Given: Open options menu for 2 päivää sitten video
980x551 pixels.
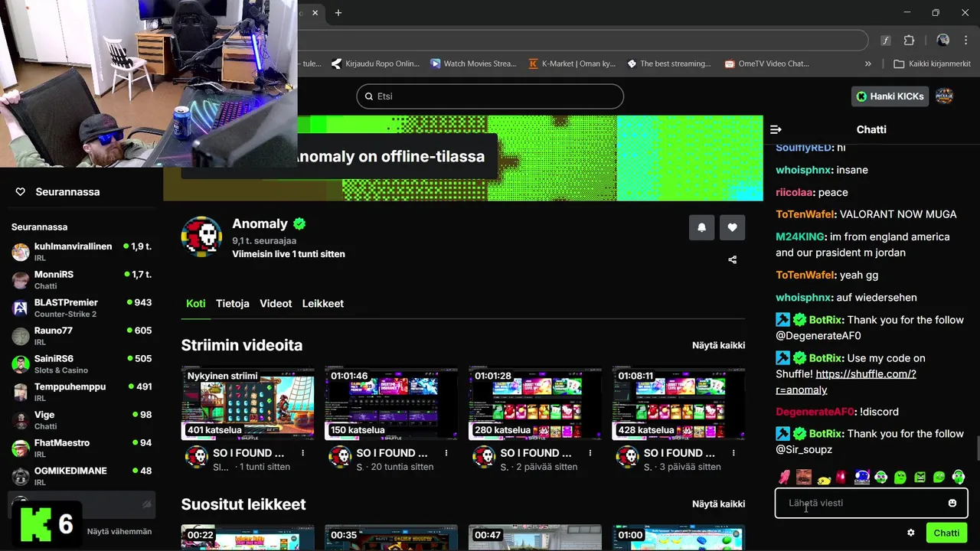Looking at the screenshot, I should click(590, 453).
